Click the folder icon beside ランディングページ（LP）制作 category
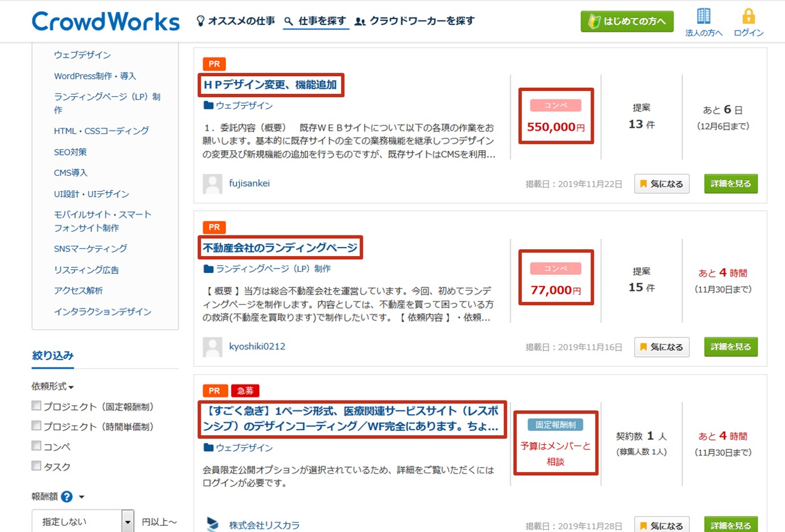785x532 pixels. point(208,269)
